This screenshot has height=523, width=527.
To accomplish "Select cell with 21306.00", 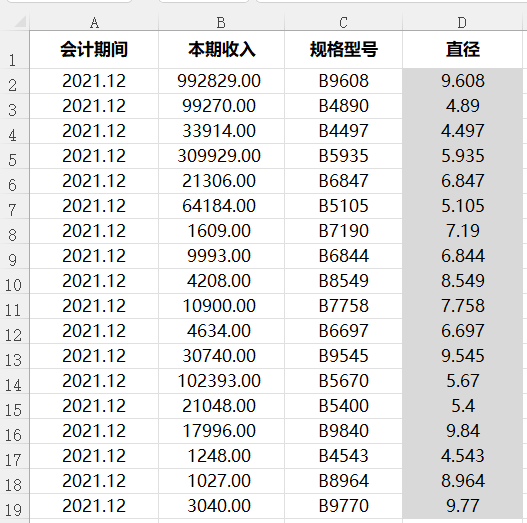I will 221,181.
